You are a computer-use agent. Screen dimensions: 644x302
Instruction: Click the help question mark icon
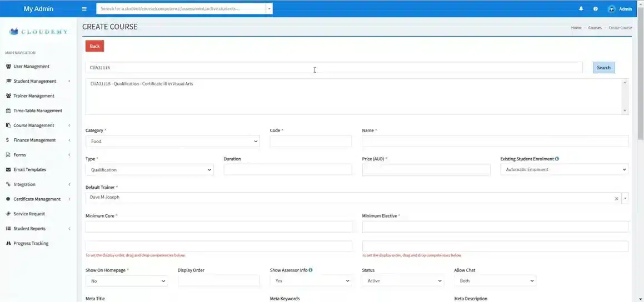(595, 9)
